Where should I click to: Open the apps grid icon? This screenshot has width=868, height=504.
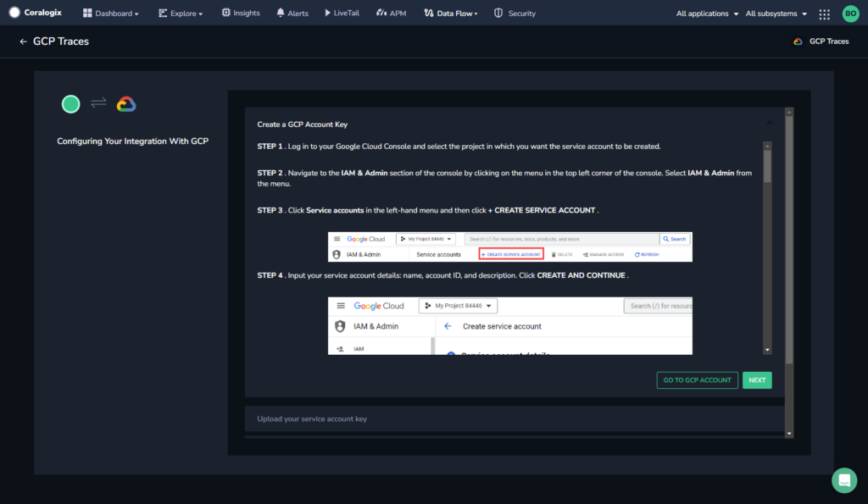click(x=824, y=14)
